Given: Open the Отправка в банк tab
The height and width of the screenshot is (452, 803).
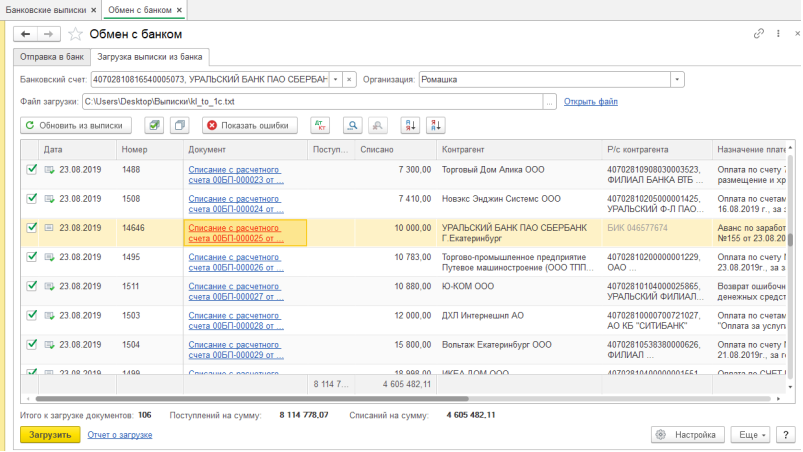Looking at the screenshot, I should point(52,57).
